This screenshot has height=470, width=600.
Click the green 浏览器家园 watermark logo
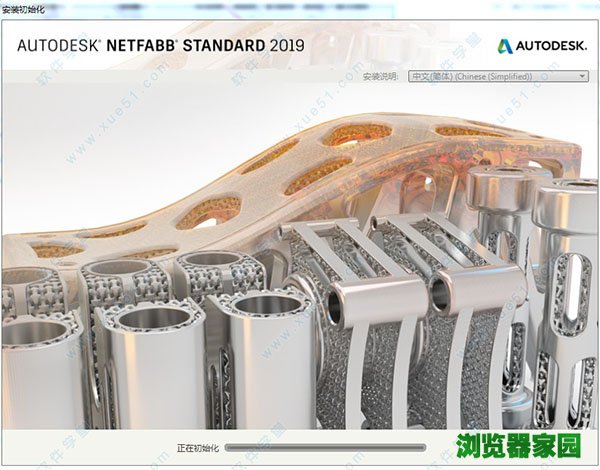[x=534, y=442]
